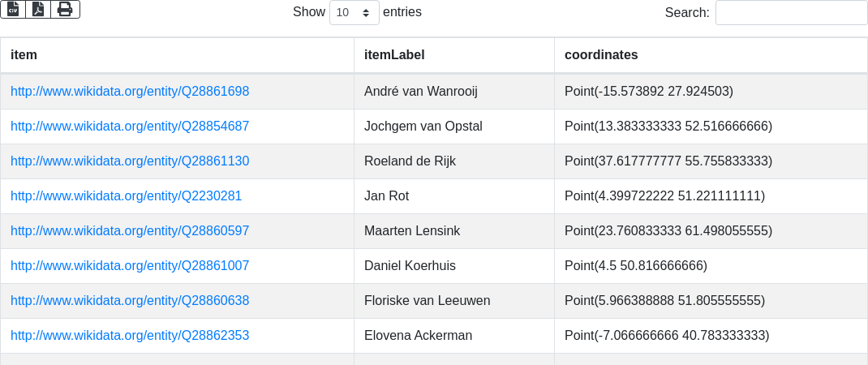This screenshot has width=868, height=365.
Task: Click the Point(4.5 50.816666666) coordinates cell
Action: point(635,266)
